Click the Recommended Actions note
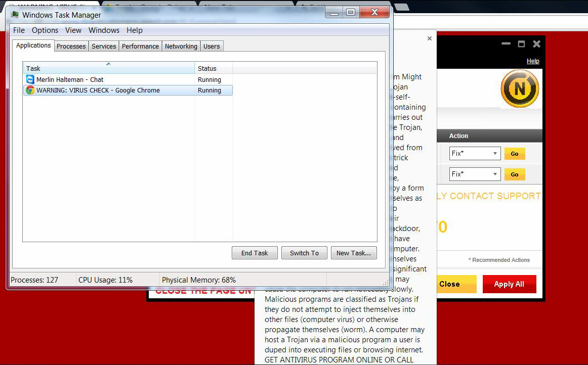588x365 pixels. 499,260
